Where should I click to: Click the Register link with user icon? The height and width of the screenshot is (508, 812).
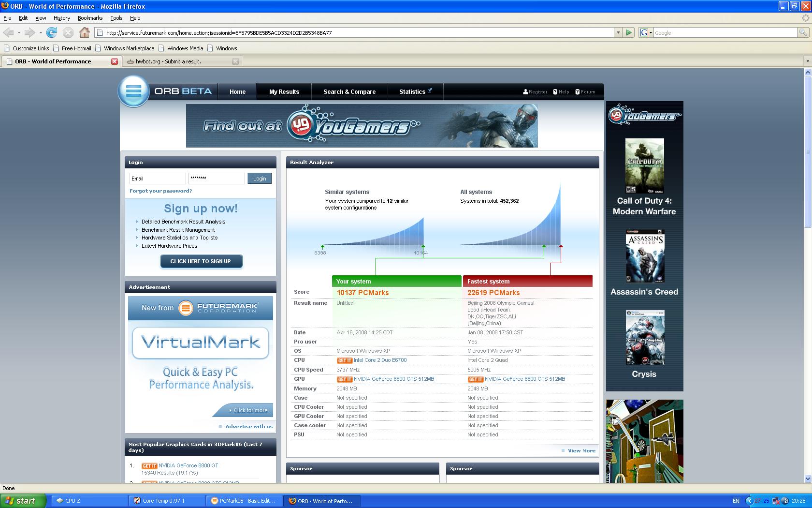[535, 91]
